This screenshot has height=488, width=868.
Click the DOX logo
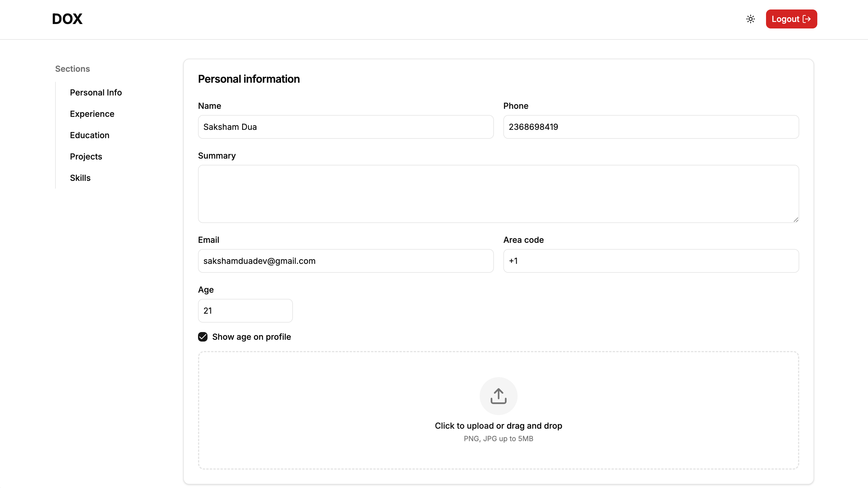pos(67,19)
